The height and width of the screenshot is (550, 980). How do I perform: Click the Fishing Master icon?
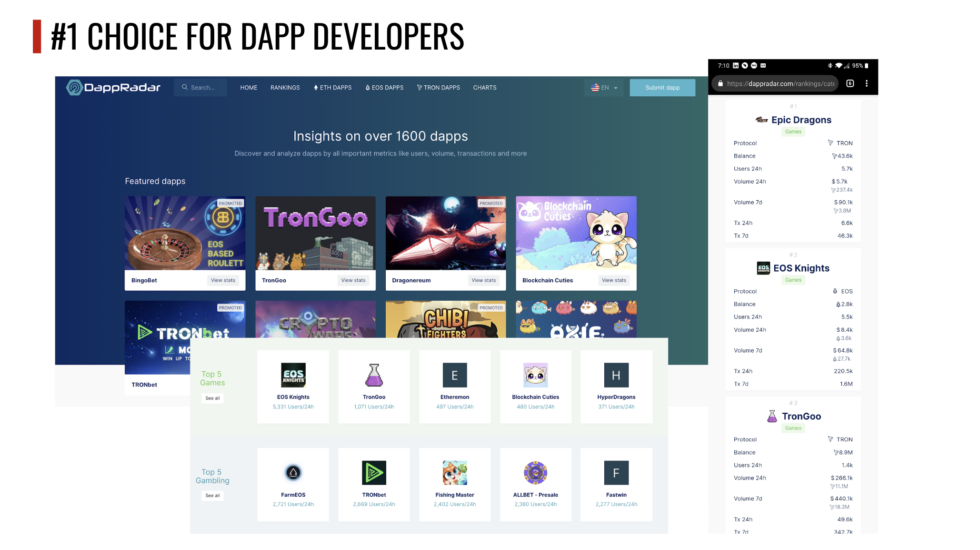(x=455, y=473)
